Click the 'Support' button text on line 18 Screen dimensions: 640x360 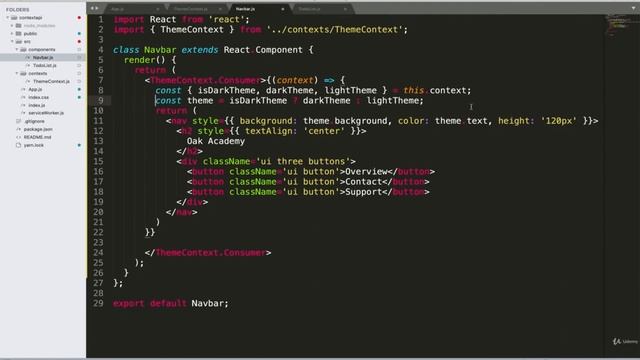click(363, 192)
